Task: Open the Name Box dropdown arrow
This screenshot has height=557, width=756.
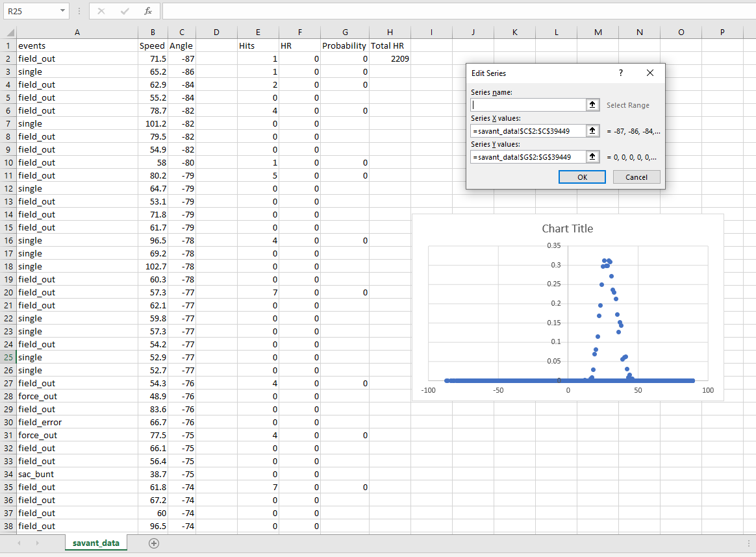Action: coord(62,11)
